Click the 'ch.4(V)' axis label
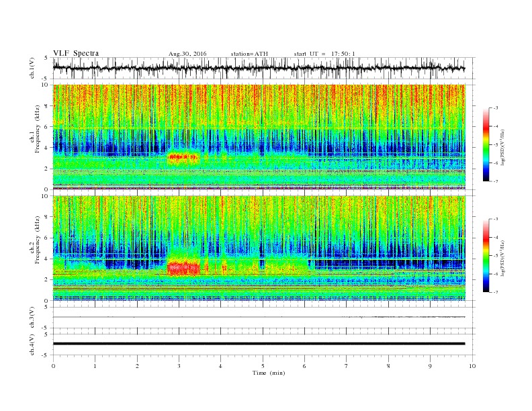 [x=32, y=345]
